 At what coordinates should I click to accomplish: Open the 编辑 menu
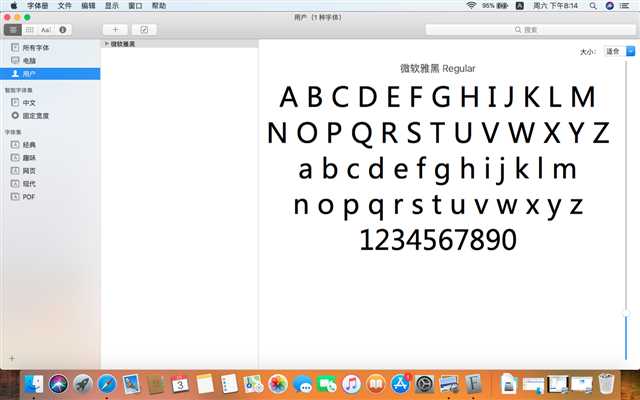(88, 6)
